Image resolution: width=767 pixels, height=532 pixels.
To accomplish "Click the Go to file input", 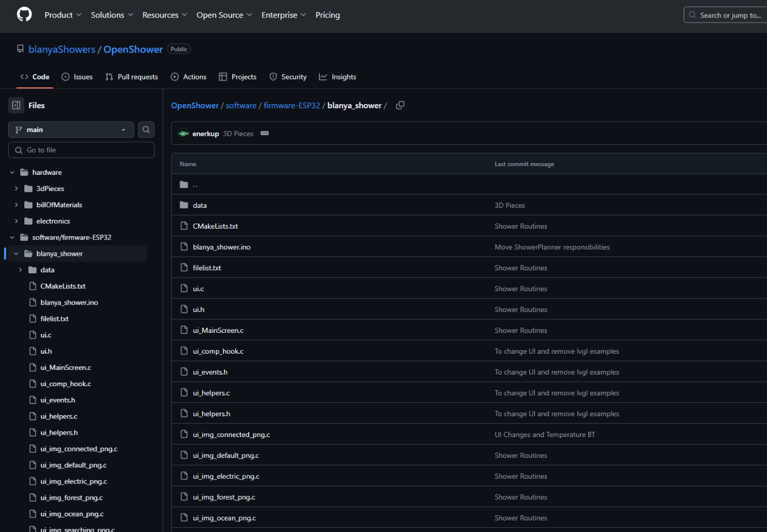I will click(x=81, y=150).
